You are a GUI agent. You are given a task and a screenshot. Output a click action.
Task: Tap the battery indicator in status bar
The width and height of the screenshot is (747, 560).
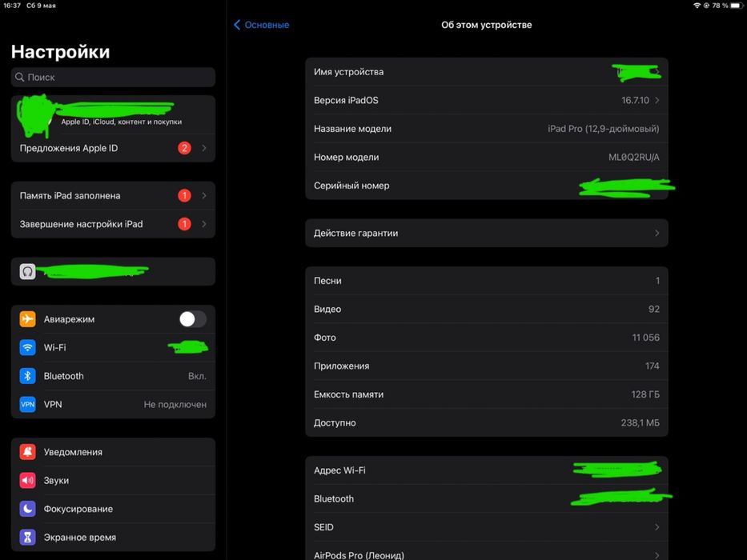click(x=737, y=6)
